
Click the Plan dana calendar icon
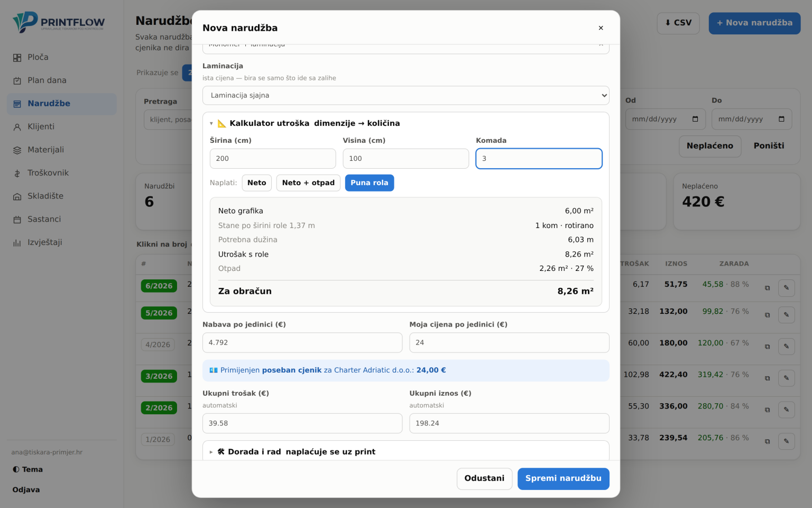[17, 80]
